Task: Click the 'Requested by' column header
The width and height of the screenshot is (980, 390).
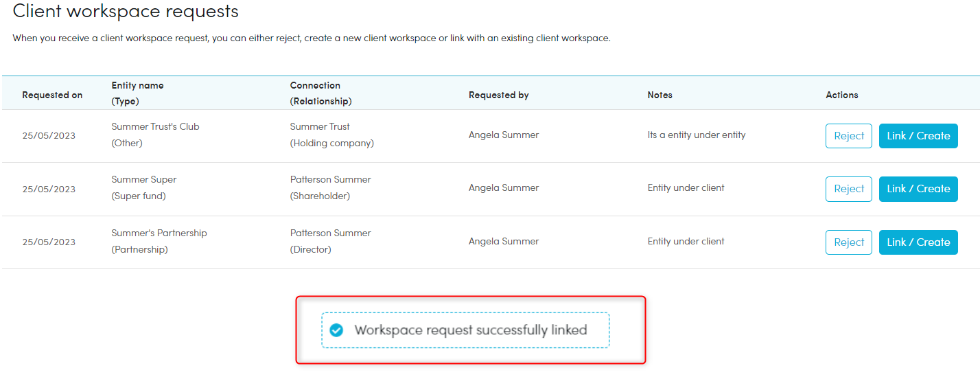Action: [498, 95]
